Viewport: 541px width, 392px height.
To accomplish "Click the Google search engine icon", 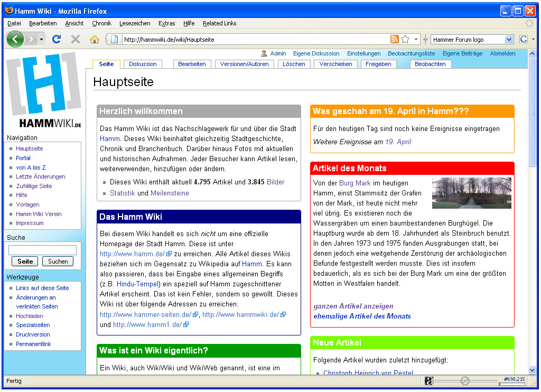I will (524, 39).
